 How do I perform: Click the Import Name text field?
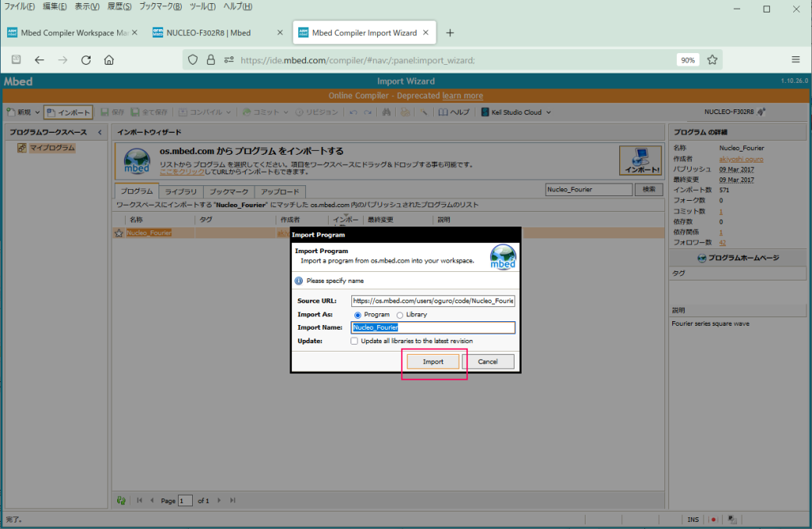click(433, 328)
